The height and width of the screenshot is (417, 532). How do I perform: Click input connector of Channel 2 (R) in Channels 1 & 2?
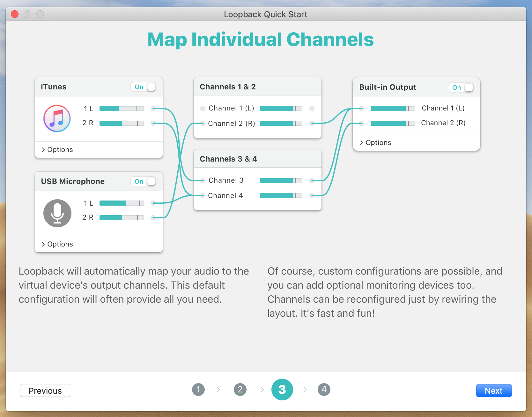click(203, 123)
